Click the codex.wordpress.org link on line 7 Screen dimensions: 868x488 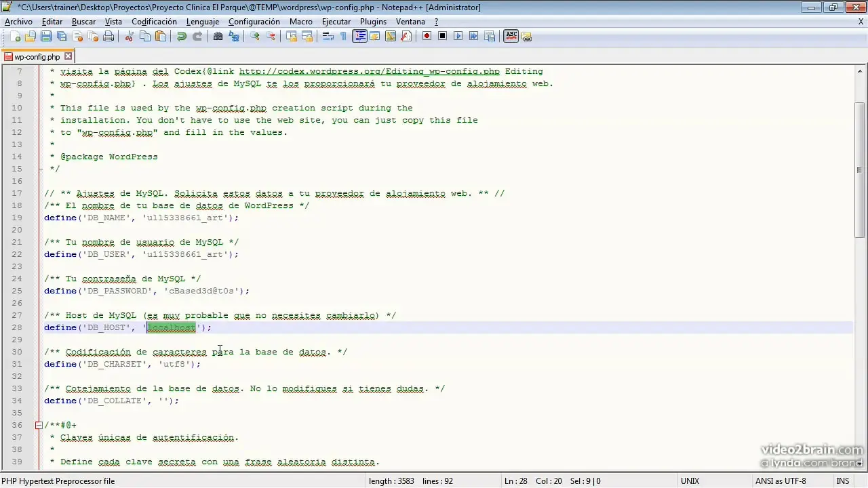(x=370, y=71)
